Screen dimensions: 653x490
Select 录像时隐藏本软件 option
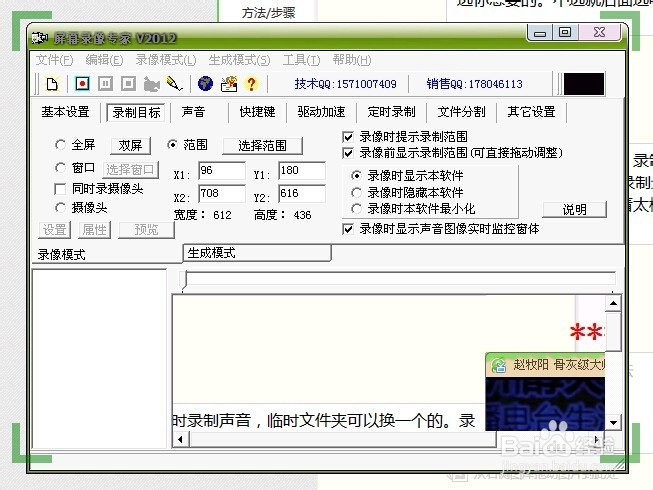click(x=356, y=192)
